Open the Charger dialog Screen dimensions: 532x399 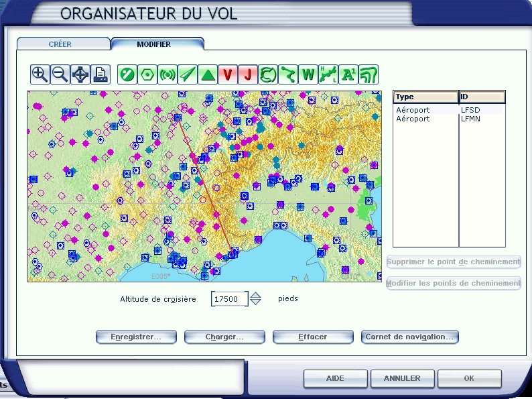coord(224,337)
